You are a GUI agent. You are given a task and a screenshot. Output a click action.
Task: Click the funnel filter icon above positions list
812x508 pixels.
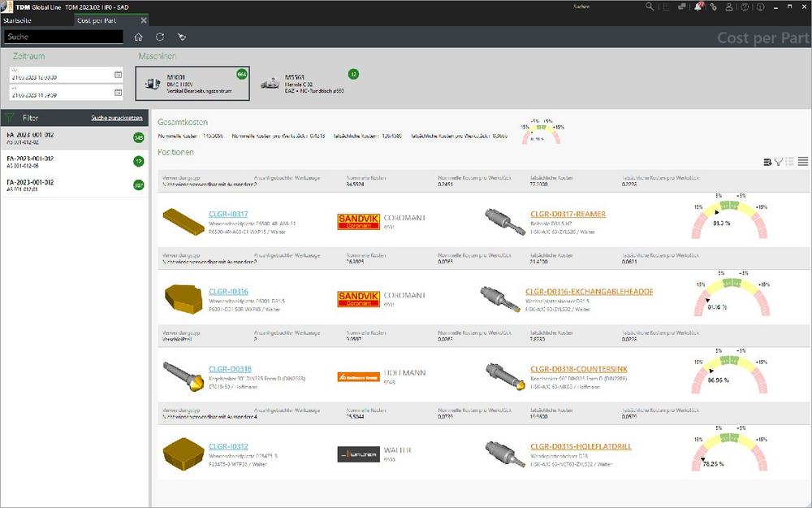point(778,162)
